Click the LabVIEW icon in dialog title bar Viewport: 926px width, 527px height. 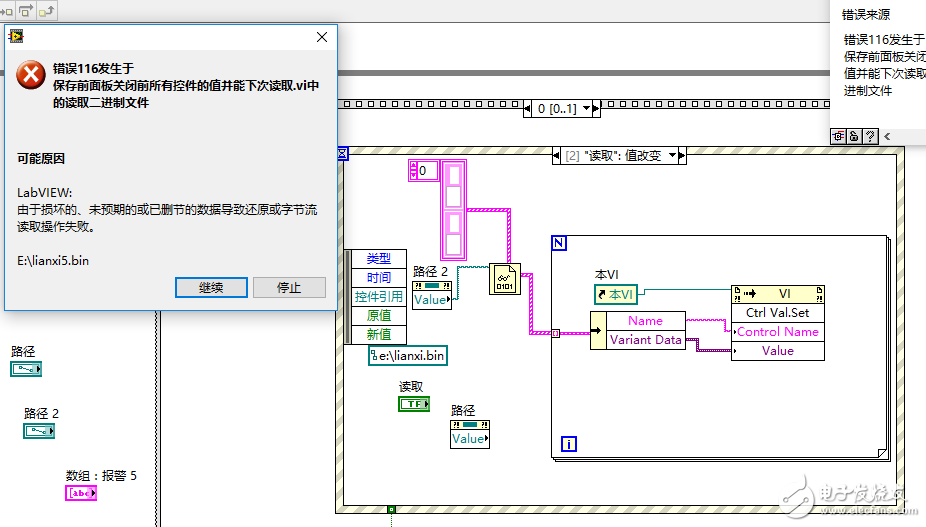[x=16, y=37]
